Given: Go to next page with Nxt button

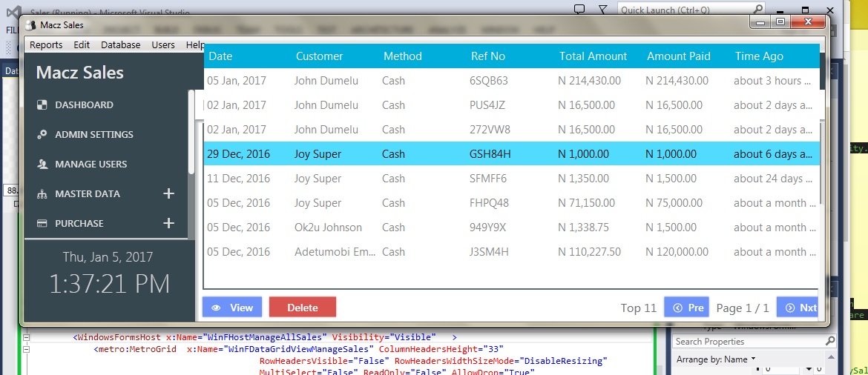Looking at the screenshot, I should tap(798, 308).
